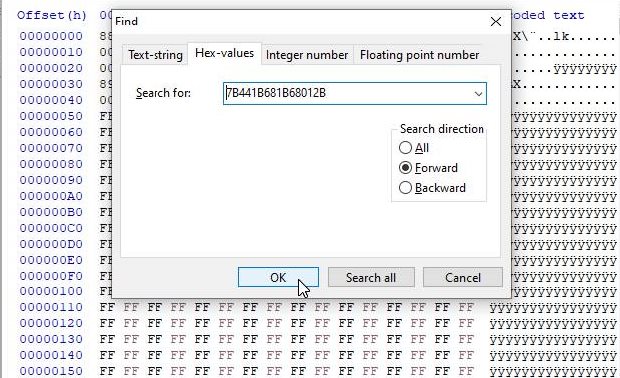Click last FF byte in row 00000140

click(x=466, y=355)
